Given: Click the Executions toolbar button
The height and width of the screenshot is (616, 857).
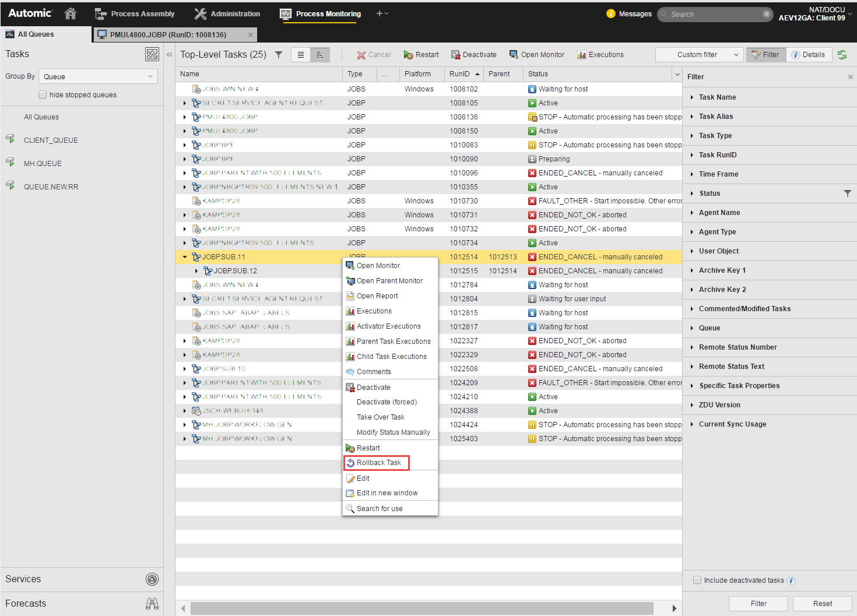Looking at the screenshot, I should [x=600, y=55].
